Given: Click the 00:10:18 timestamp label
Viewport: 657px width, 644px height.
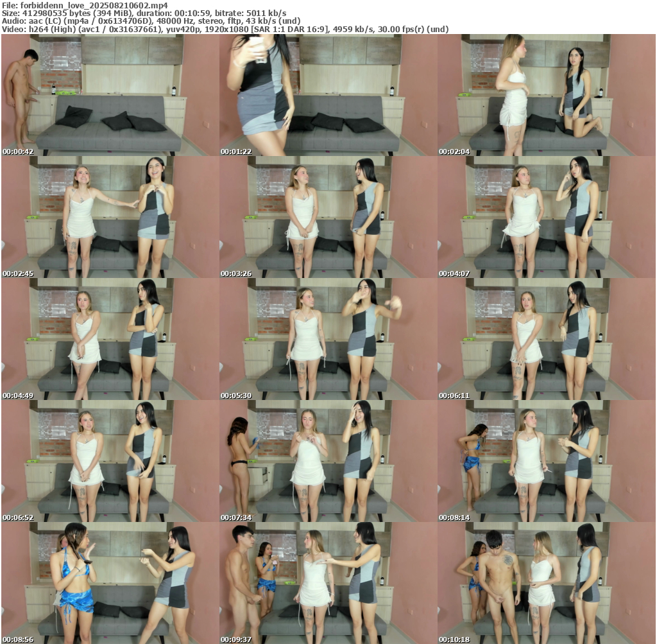Looking at the screenshot, I should click(x=454, y=640).
